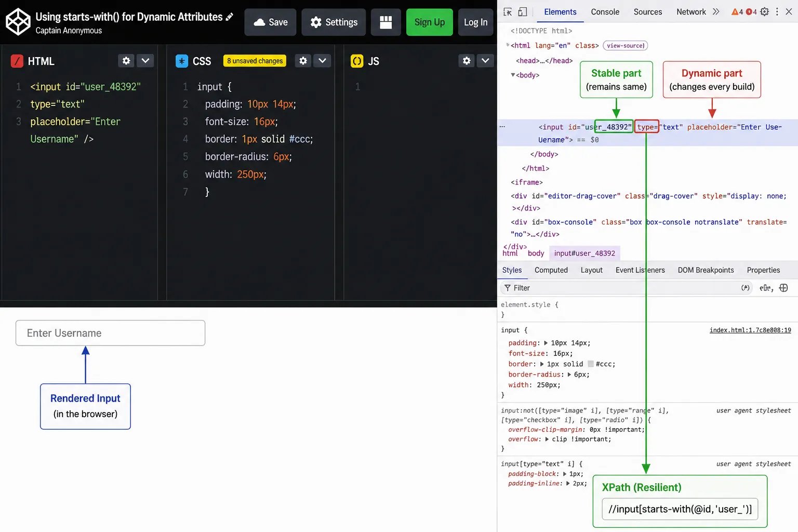This screenshot has height=532, width=798.
Task: Click the CodePen logo icon
Action: pos(18,22)
